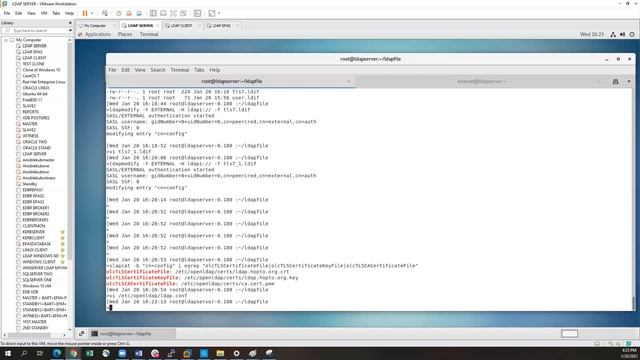Select SQLSERVER ONE in the library tree

tap(37, 280)
